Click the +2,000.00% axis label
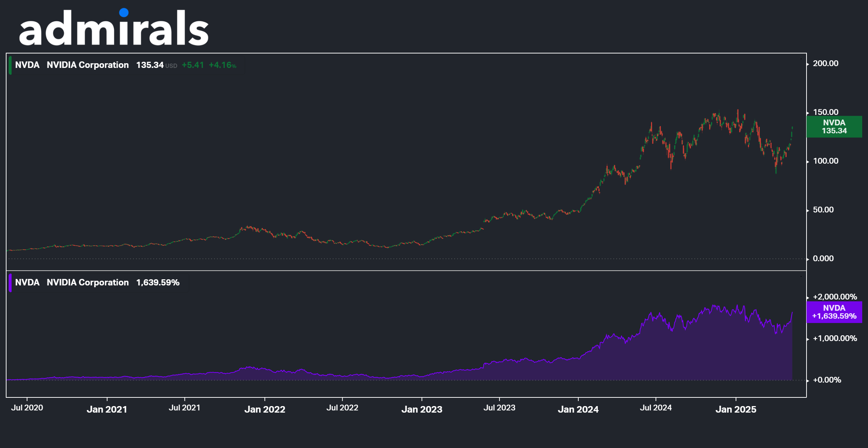 [x=835, y=297]
